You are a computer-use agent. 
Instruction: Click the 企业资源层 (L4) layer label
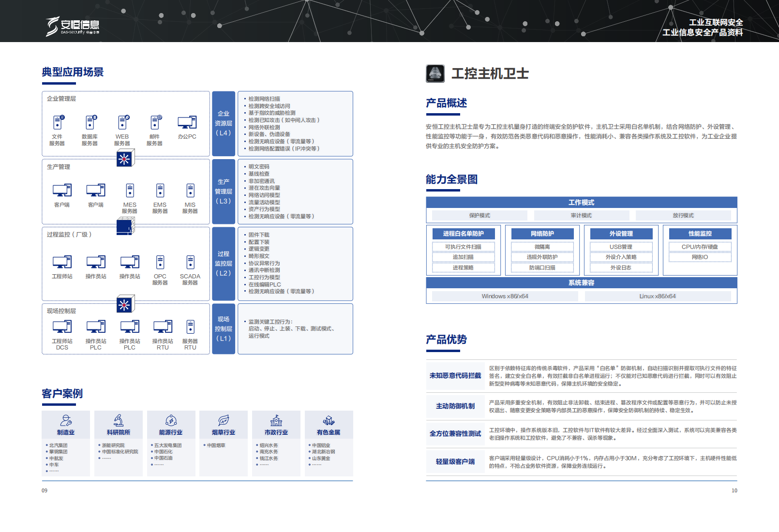(x=224, y=123)
